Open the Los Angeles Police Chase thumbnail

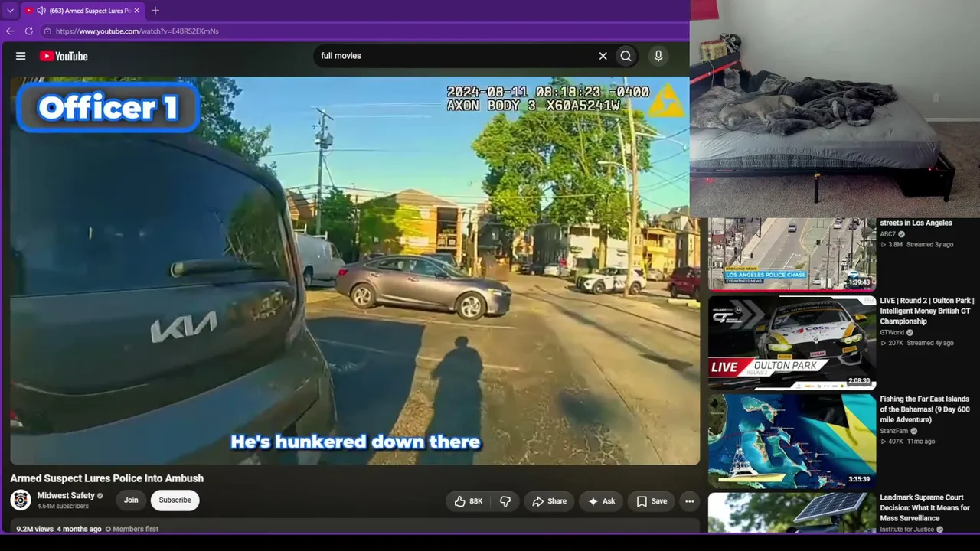click(792, 253)
